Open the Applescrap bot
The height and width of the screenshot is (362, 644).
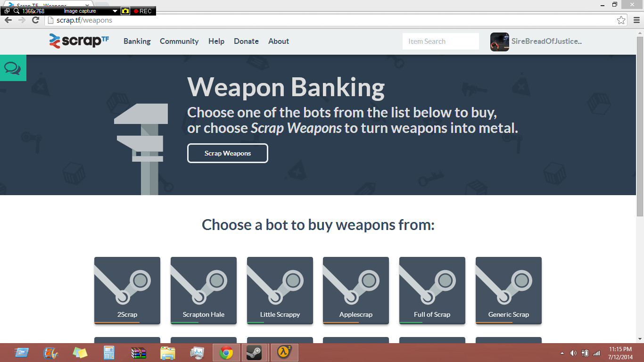point(356,290)
